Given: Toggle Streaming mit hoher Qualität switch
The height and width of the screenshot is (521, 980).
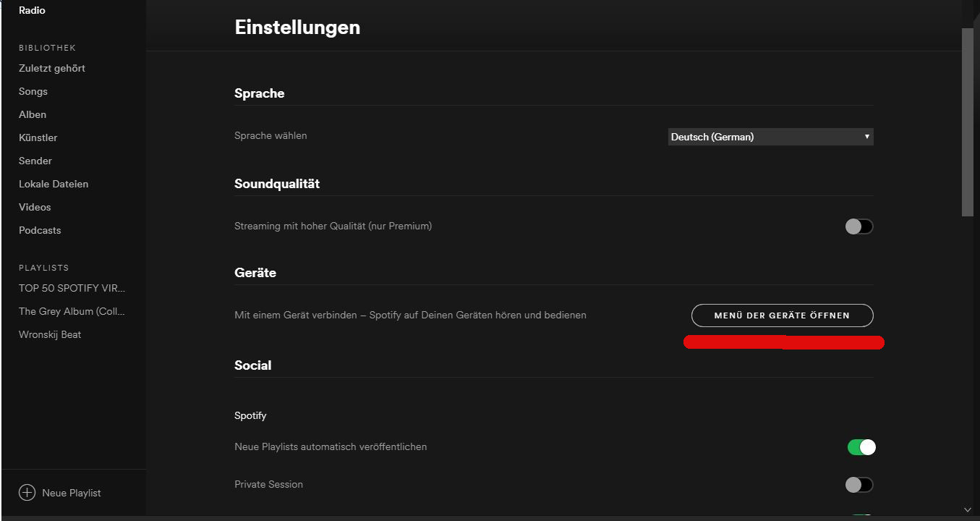Looking at the screenshot, I should point(859,226).
